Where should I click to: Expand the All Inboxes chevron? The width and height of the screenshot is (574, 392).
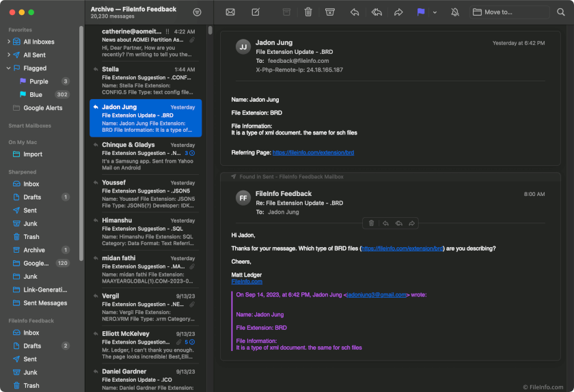[8, 42]
